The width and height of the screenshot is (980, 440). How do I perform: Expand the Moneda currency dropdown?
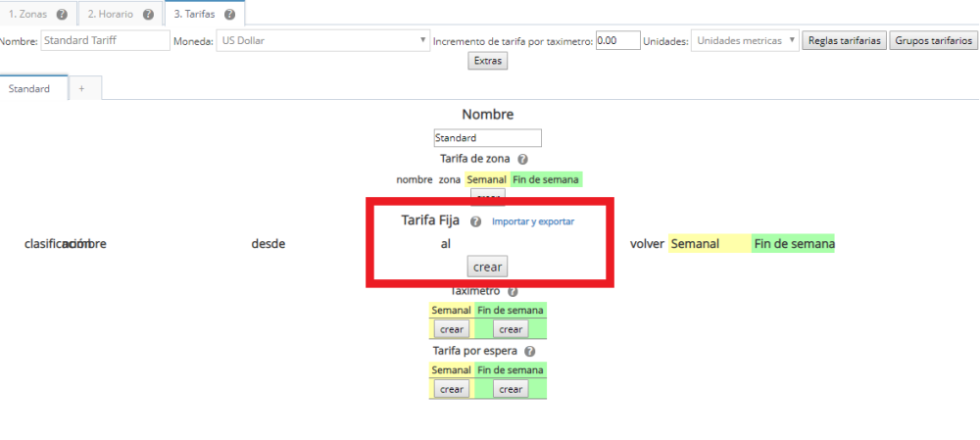(x=323, y=40)
